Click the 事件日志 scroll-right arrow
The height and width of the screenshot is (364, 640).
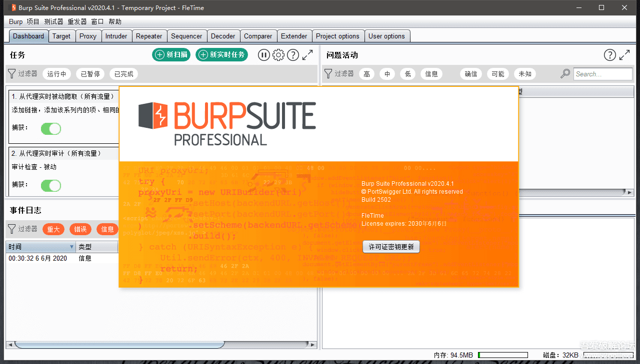pyautogui.click(x=313, y=345)
